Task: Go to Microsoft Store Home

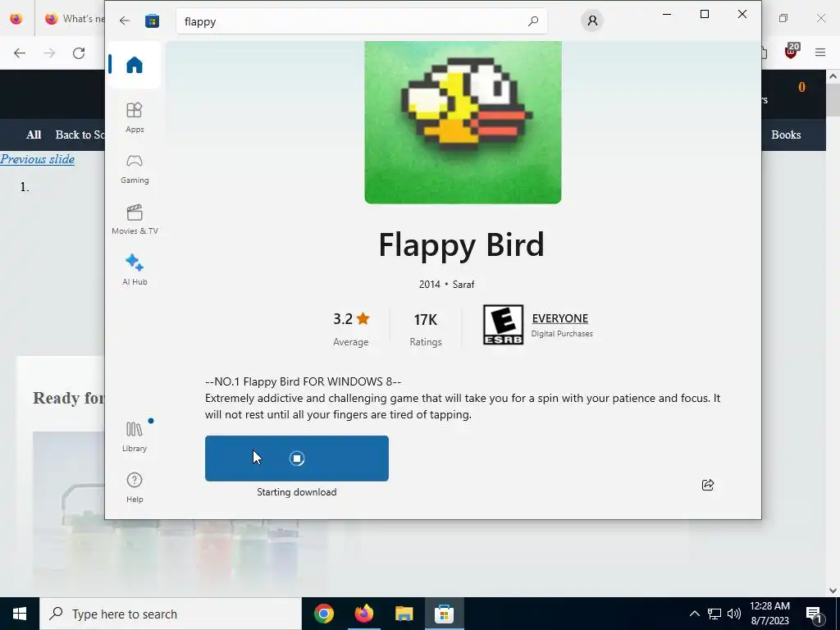Action: point(135,65)
